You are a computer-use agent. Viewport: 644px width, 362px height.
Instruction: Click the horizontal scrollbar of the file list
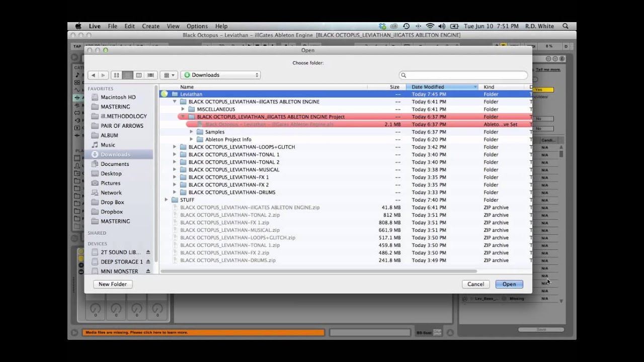[318, 271]
